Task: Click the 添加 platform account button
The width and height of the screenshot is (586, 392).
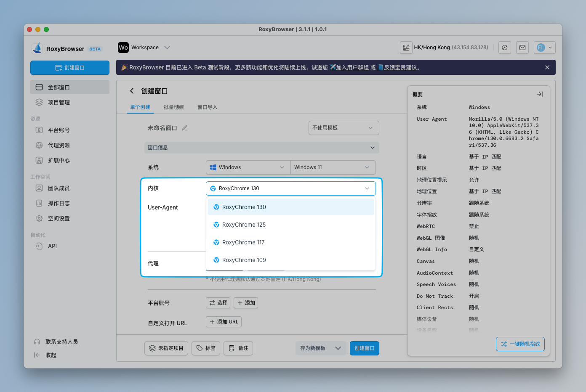Action: 246,303
